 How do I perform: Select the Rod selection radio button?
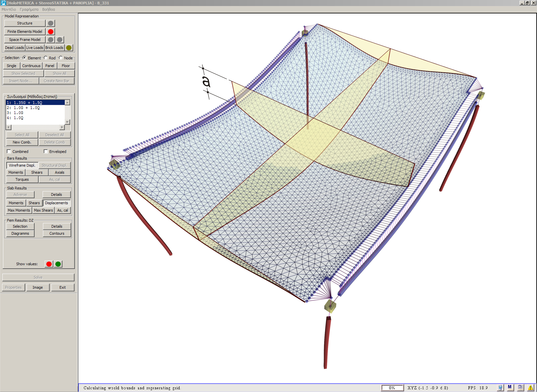[x=46, y=58]
